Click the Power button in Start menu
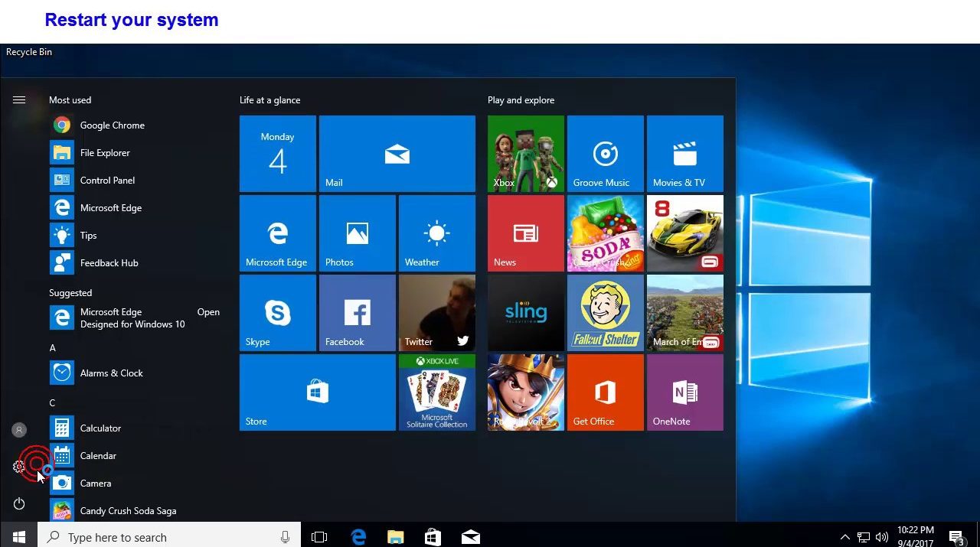This screenshot has width=980, height=547. click(19, 503)
